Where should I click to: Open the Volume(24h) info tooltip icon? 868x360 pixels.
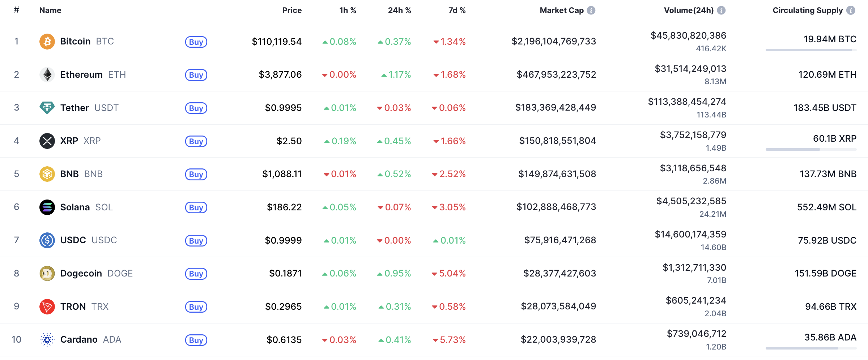tap(721, 10)
